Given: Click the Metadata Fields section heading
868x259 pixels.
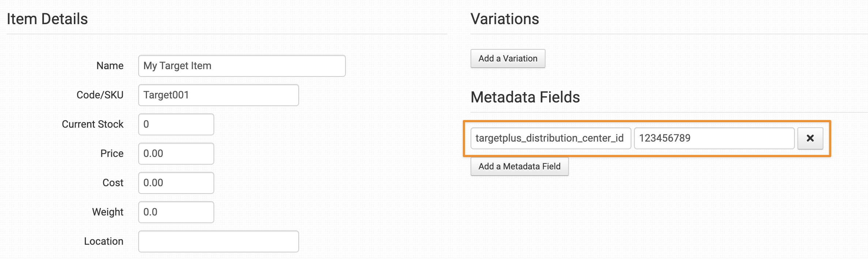Looking at the screenshot, I should pos(525,97).
